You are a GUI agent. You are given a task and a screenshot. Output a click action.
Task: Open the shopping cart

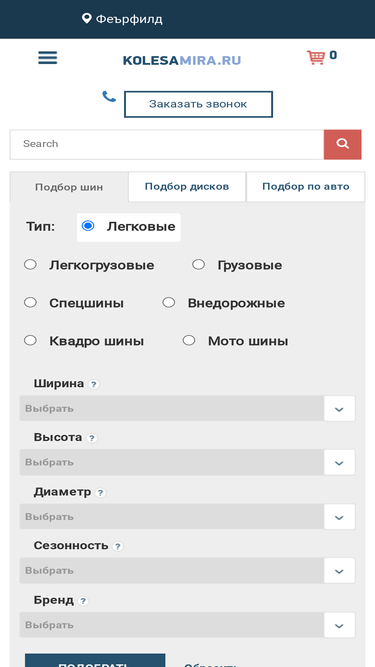[315, 57]
